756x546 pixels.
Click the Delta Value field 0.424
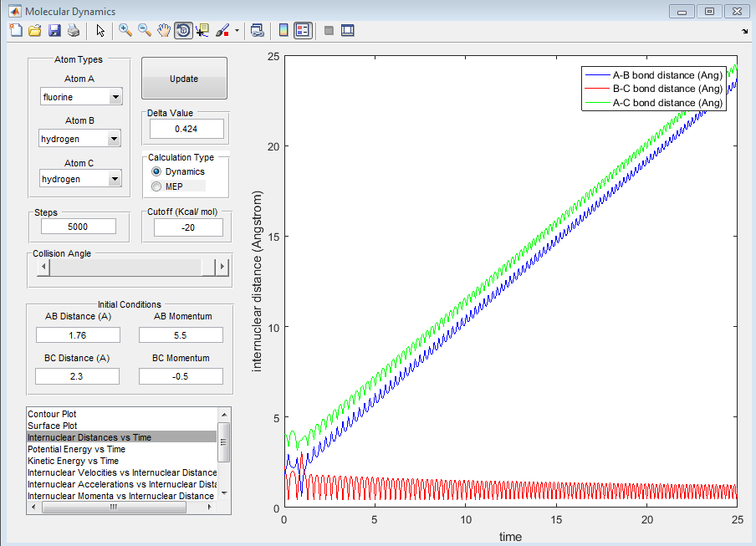point(186,129)
